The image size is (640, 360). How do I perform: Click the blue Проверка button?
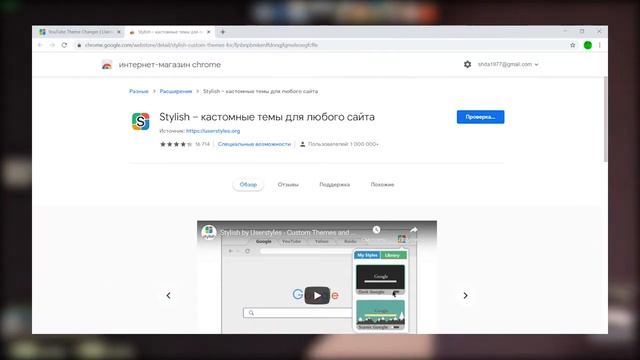[x=480, y=117]
